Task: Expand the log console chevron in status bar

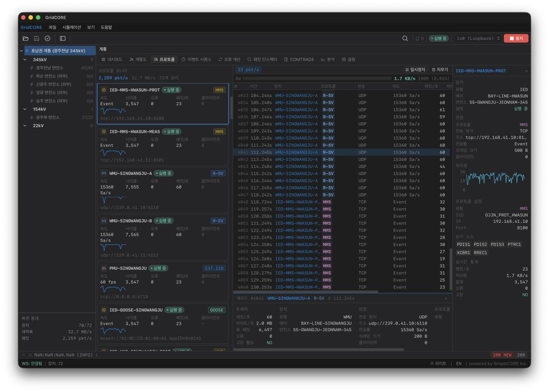Action: [24, 355]
